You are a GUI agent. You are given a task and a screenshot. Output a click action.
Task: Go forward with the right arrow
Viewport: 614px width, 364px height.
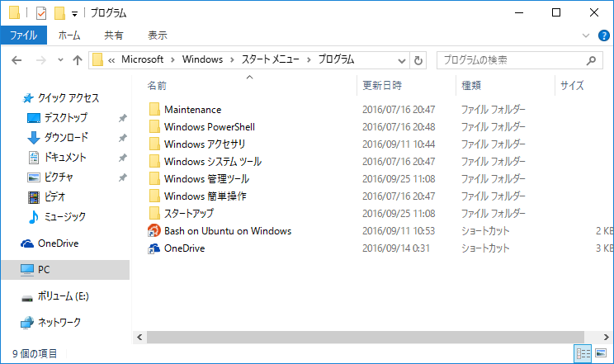40,60
